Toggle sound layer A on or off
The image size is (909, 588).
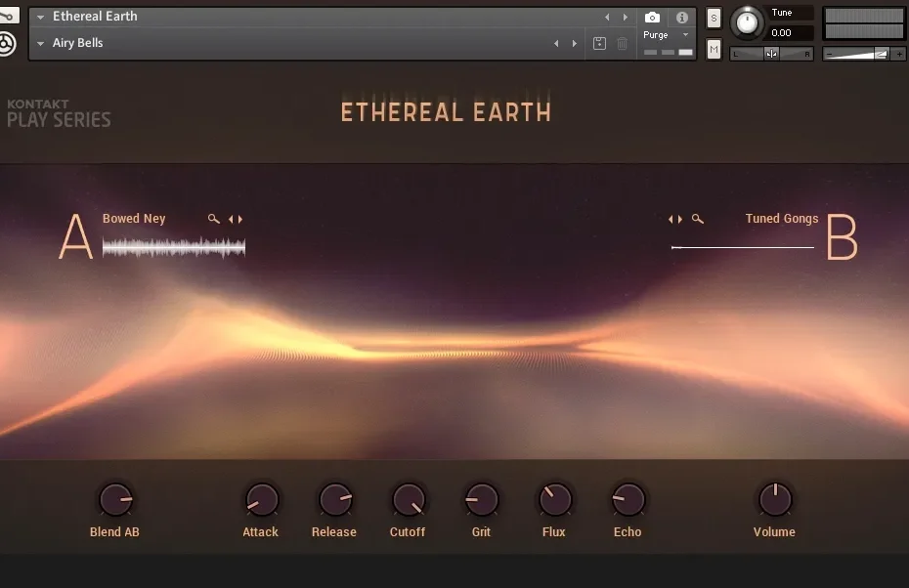click(75, 237)
